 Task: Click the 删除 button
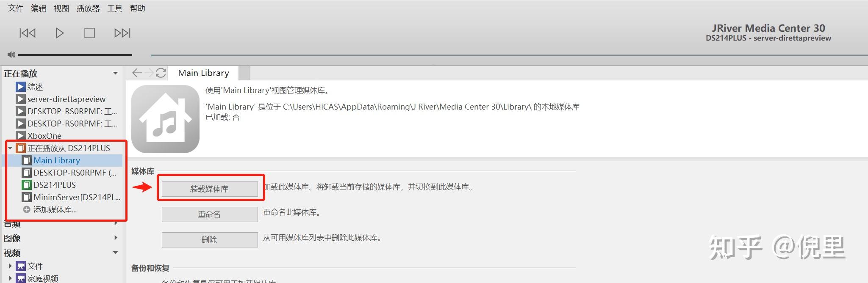tap(210, 239)
